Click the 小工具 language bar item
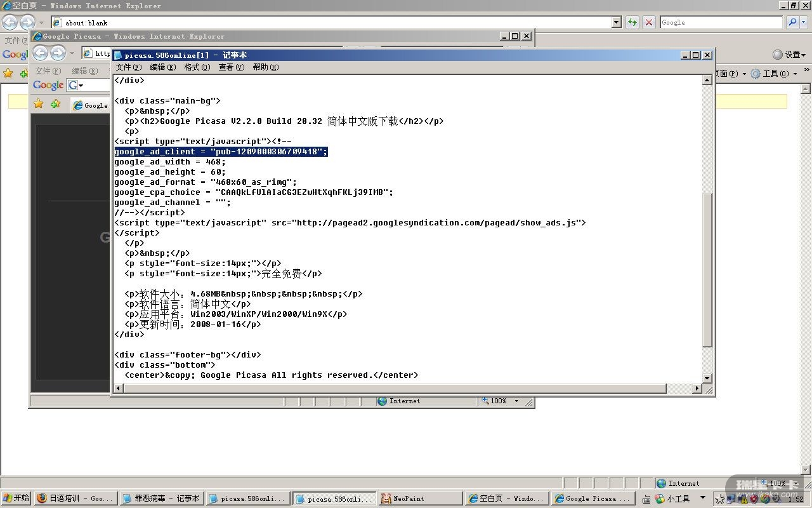 pyautogui.click(x=673, y=498)
